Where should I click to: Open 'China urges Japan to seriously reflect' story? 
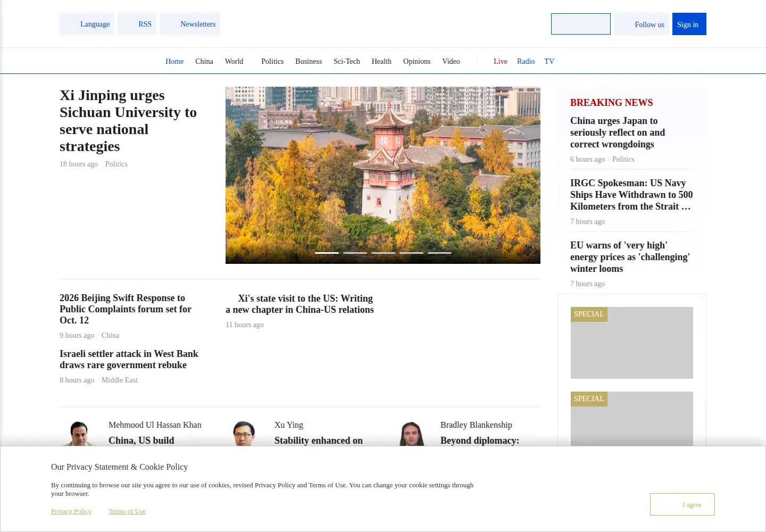(x=618, y=132)
